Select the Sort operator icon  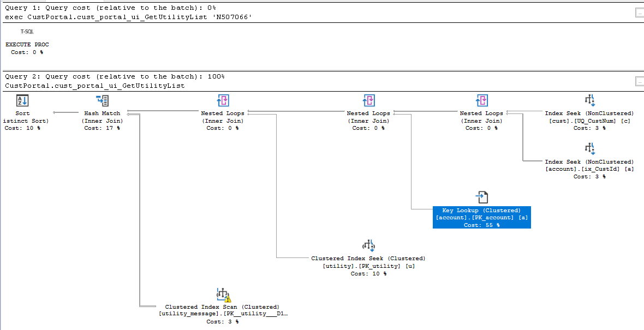coord(22,100)
